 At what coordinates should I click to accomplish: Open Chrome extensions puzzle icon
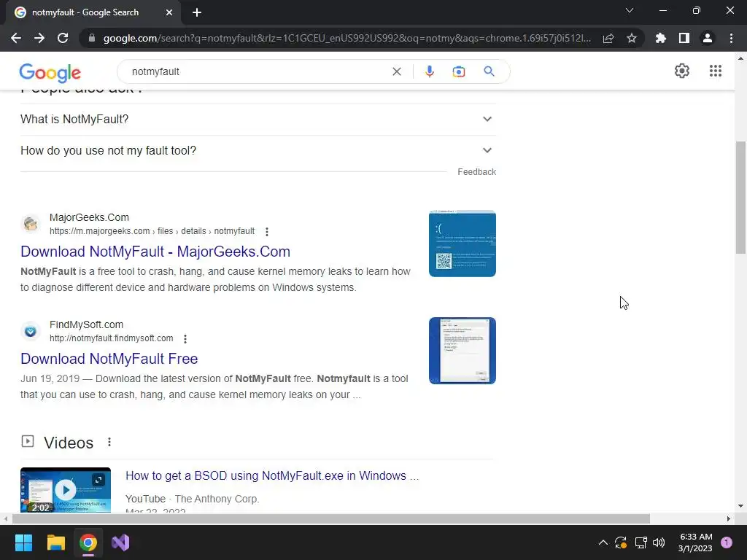[661, 38]
